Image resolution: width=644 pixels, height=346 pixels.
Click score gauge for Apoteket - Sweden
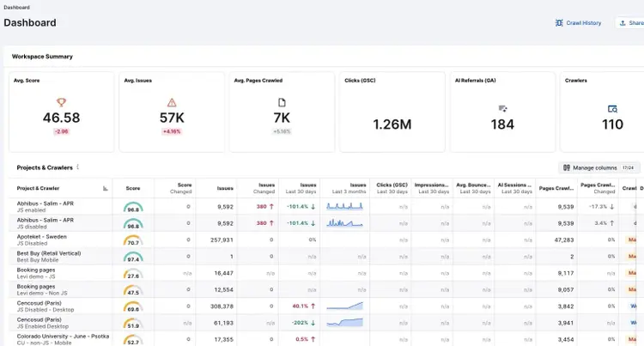point(133,240)
